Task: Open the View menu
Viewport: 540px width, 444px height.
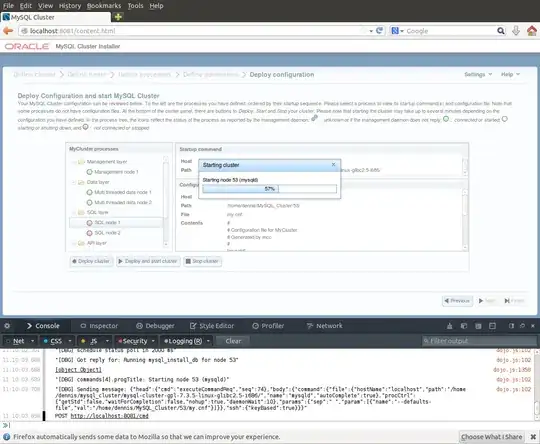Action: [x=45, y=6]
